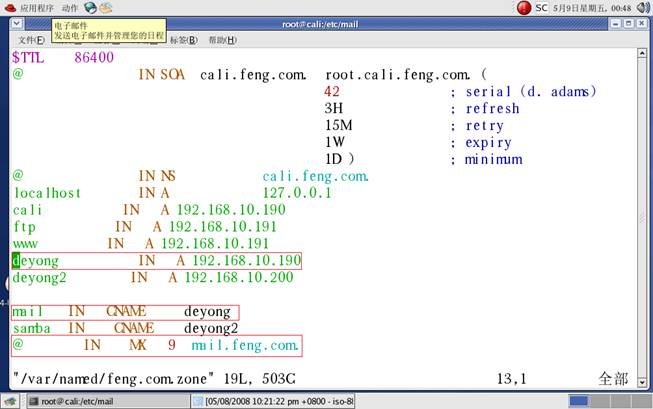Switch to root@cali:/etc/mail taskbar window

pos(82,401)
